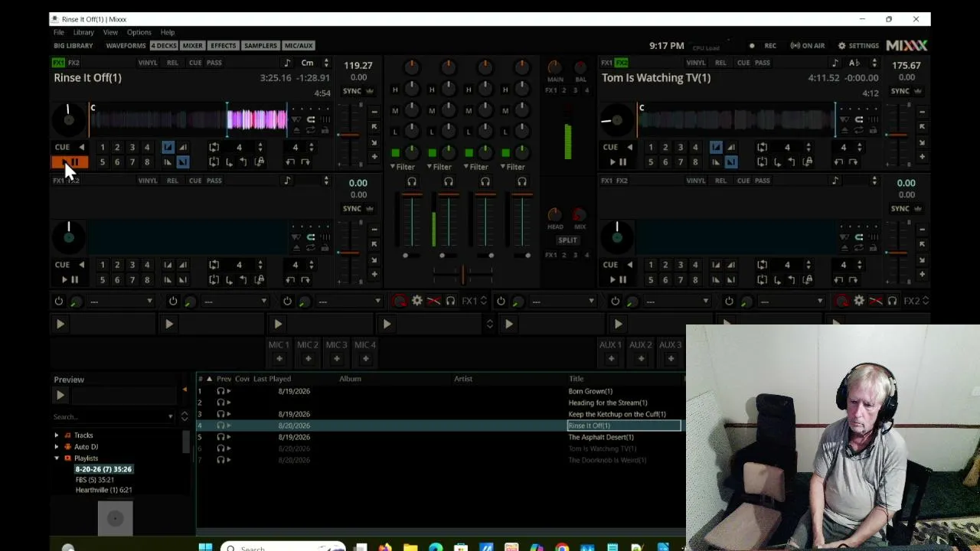980x551 pixels.
Task: Trigger hotcue 8 on Rinse It Off deck
Action: (147, 162)
